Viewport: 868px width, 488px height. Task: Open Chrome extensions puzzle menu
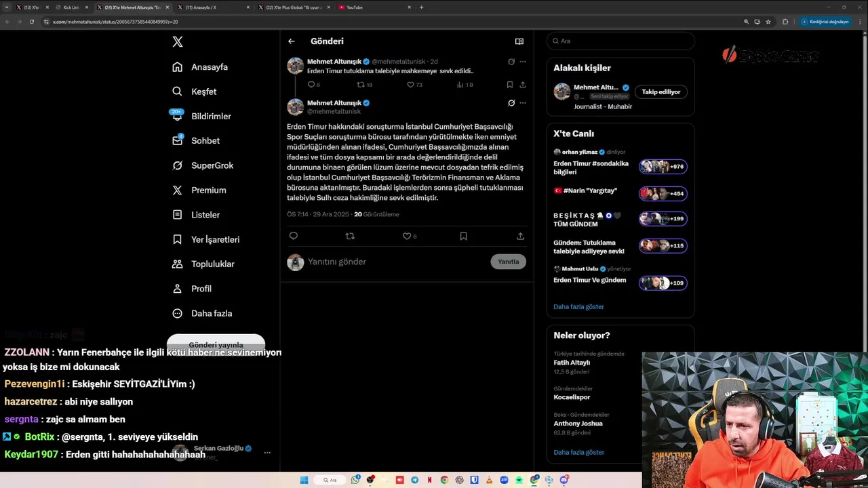pyautogui.click(x=785, y=22)
